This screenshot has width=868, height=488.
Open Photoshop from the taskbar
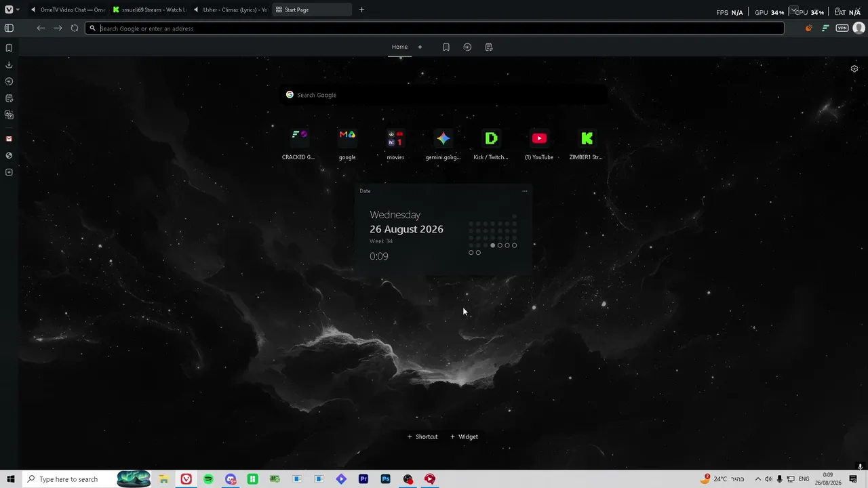[385, 479]
